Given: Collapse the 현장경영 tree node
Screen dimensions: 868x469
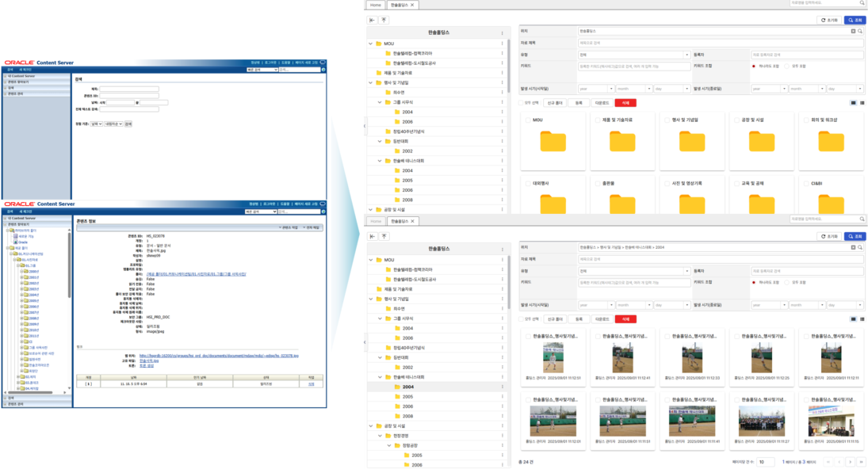Looking at the screenshot, I should coord(380,436).
